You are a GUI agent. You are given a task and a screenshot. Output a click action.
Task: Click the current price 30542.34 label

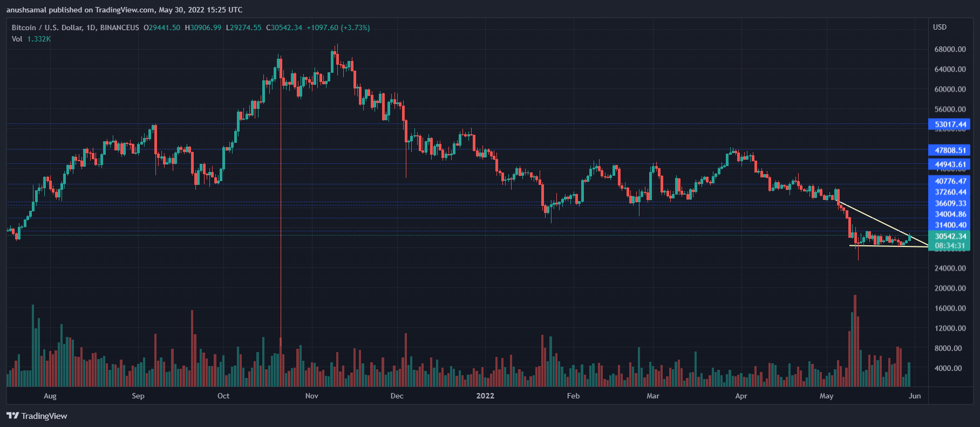(950, 236)
